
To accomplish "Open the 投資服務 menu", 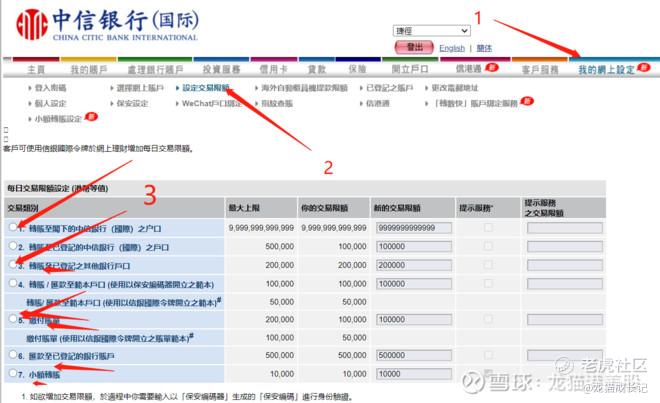I will tap(221, 69).
